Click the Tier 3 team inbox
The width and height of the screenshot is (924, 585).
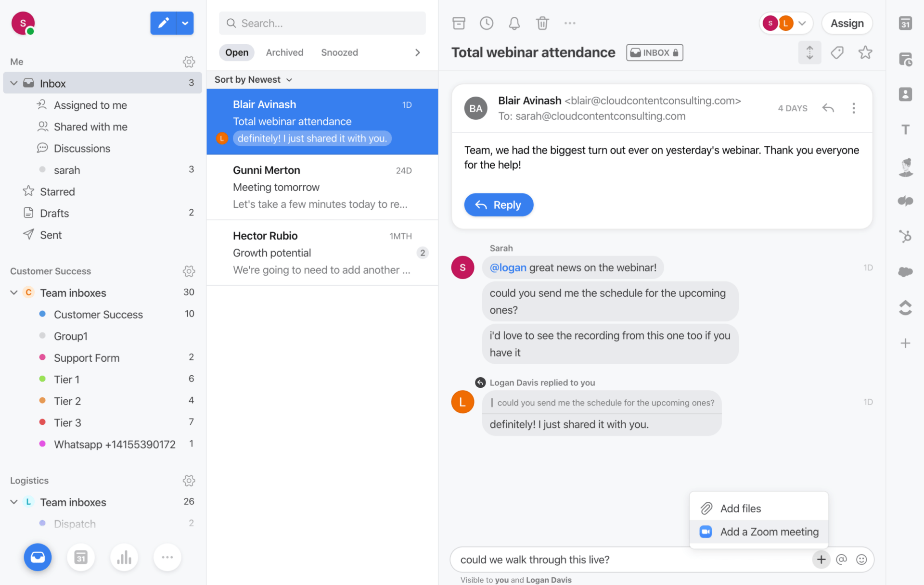pos(68,423)
